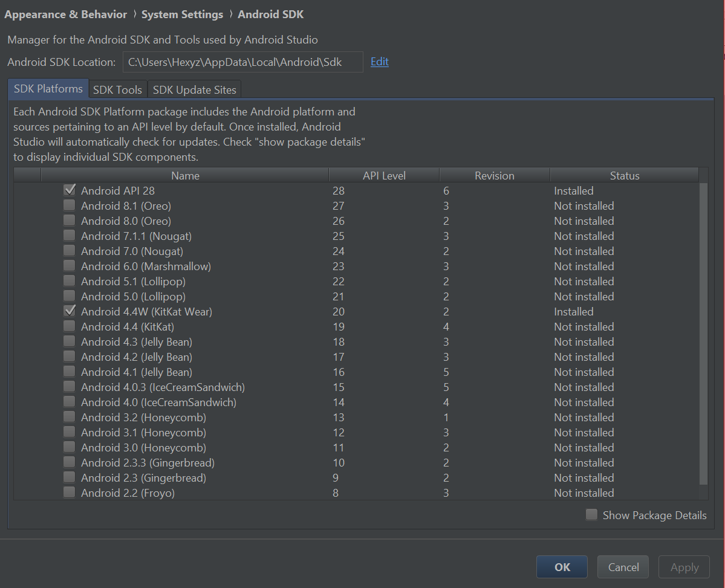
Task: Switch to the SDK Tools tab
Action: pyautogui.click(x=117, y=89)
